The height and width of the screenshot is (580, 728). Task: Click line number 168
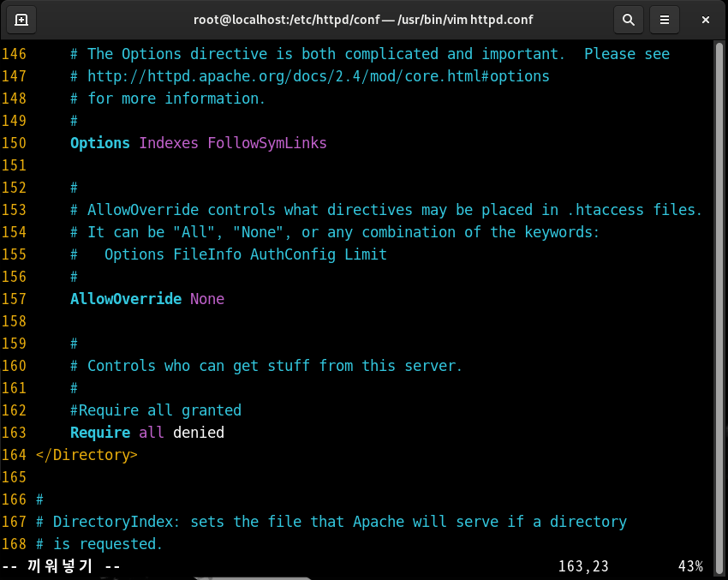pyautogui.click(x=14, y=544)
